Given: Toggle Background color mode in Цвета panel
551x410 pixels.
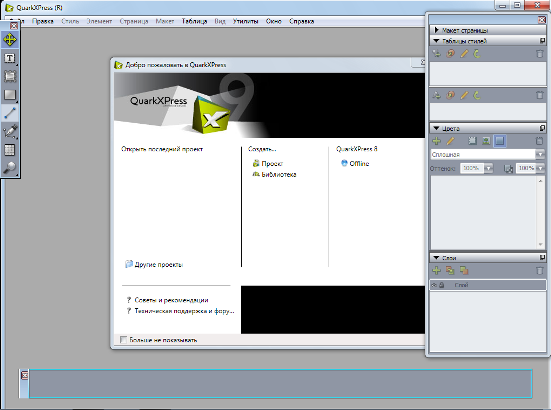Looking at the screenshot, I should tap(500, 141).
